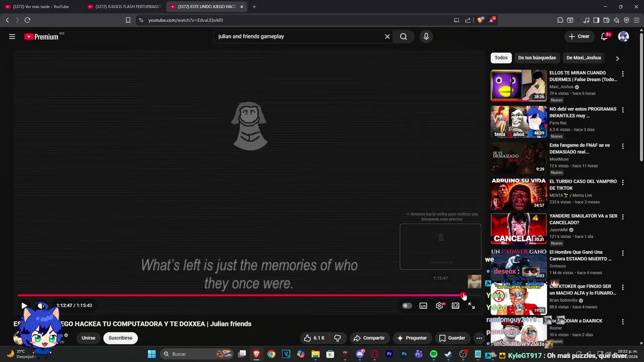Switch to theater mode view
The width and height of the screenshot is (644, 362).
(x=455, y=306)
